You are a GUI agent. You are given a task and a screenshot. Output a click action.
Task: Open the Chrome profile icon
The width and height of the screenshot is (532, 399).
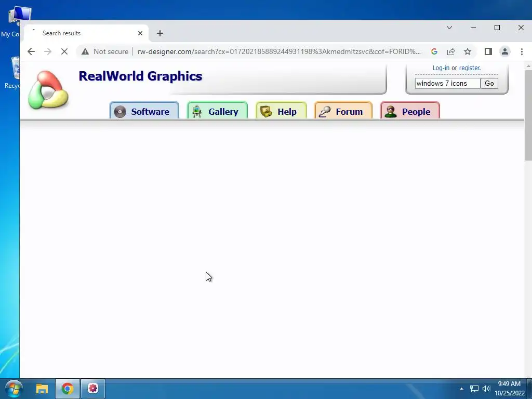(505, 51)
